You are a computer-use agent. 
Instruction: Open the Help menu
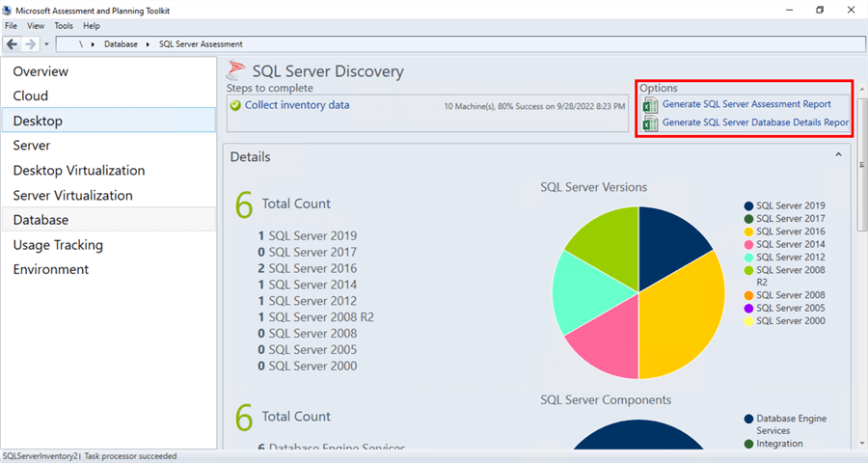tap(92, 26)
